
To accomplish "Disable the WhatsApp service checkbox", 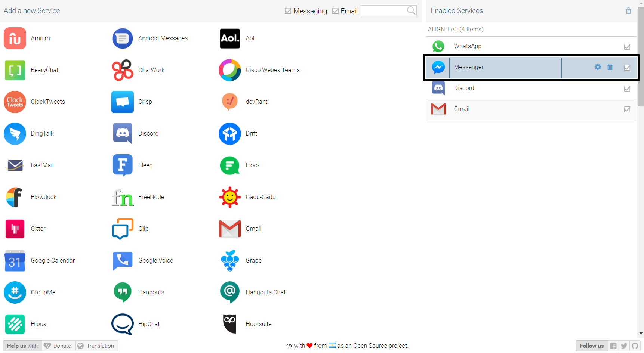I will click(x=627, y=47).
